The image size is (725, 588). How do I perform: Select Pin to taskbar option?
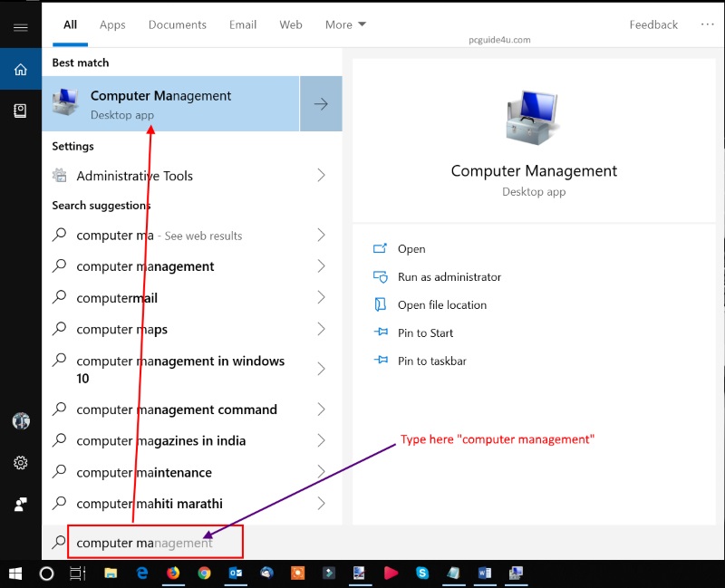pos(431,361)
